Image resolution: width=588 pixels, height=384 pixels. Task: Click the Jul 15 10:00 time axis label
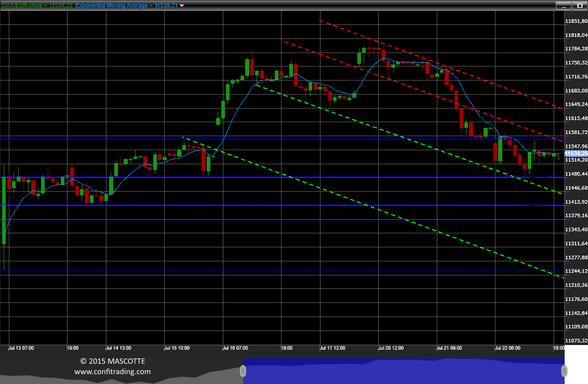[x=177, y=348]
